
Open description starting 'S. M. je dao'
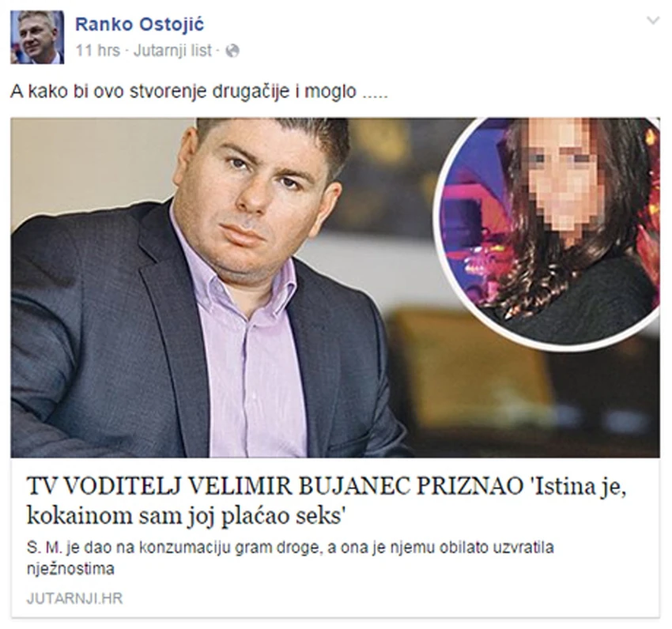(290, 559)
